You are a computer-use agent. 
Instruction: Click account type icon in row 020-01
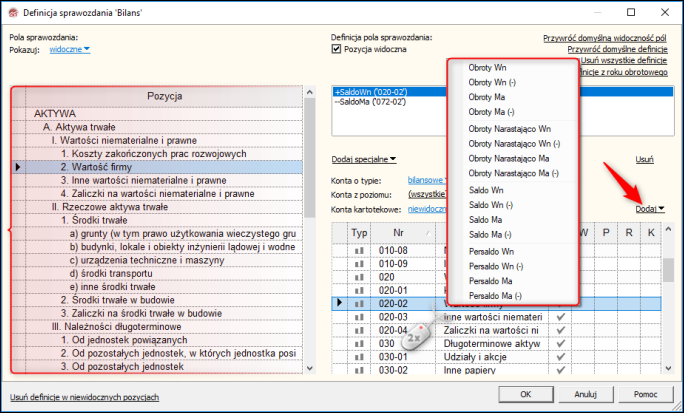[x=359, y=290]
